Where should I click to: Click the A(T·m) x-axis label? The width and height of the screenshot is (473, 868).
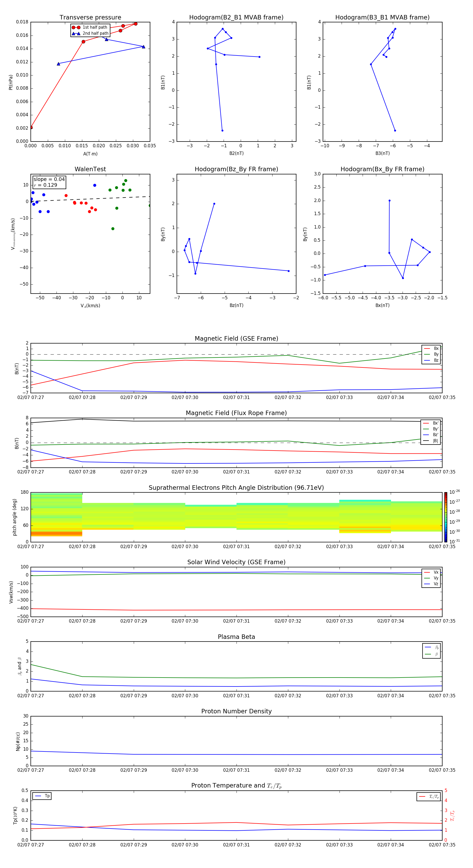pos(90,154)
